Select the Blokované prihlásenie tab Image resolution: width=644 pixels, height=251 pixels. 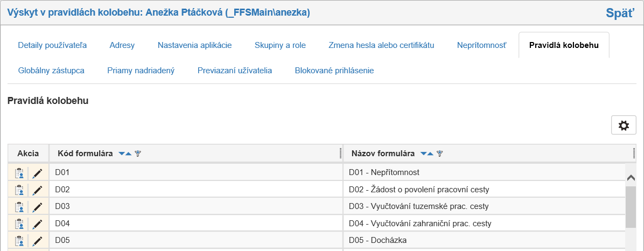[334, 71]
